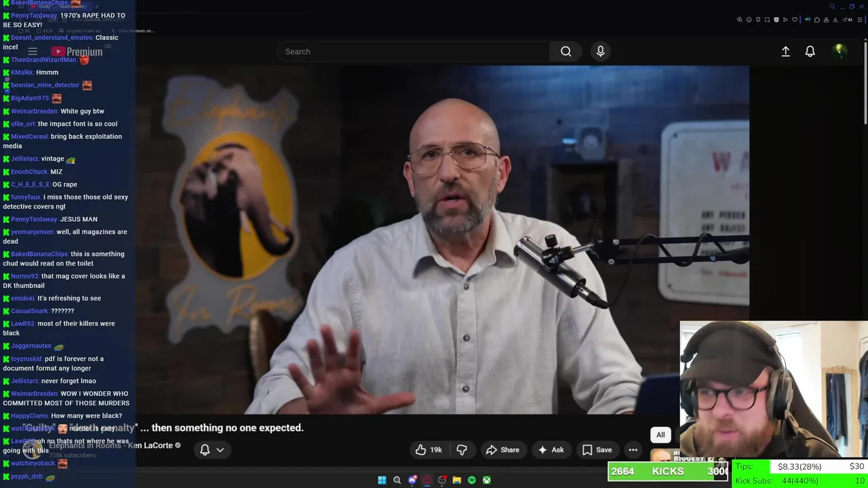Click the Ask button
Viewport: 868px width, 488px height.
point(551,449)
